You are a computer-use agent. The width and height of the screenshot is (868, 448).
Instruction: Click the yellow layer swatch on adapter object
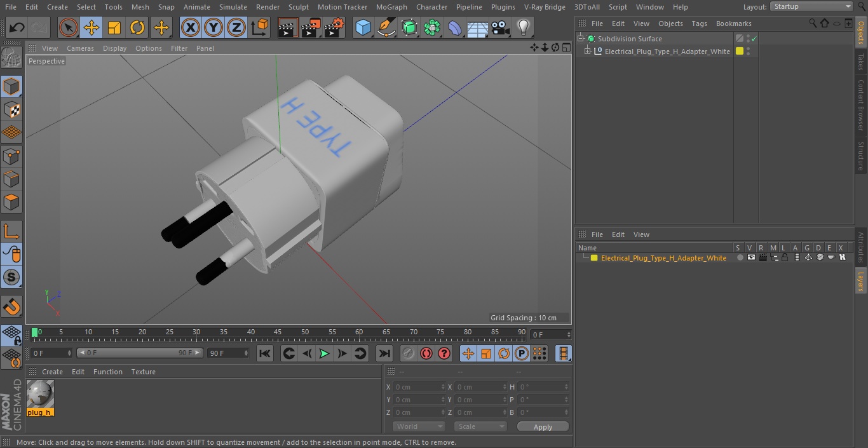pos(740,51)
